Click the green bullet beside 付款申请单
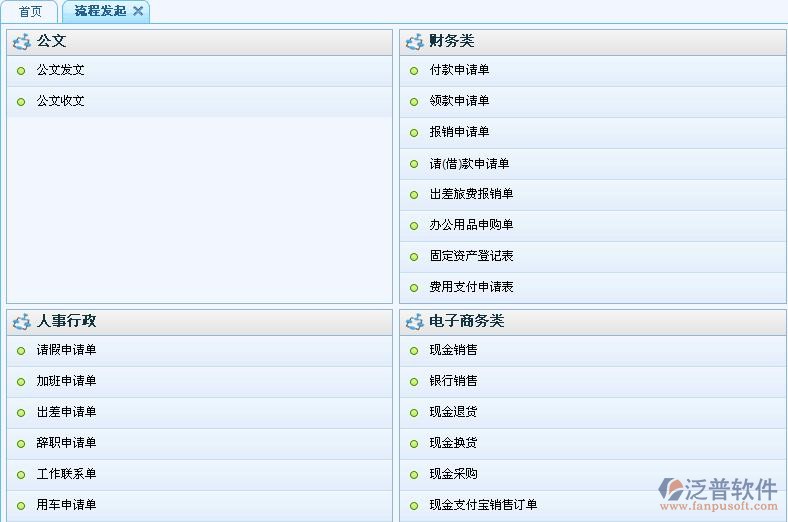The image size is (788, 522). coord(414,71)
